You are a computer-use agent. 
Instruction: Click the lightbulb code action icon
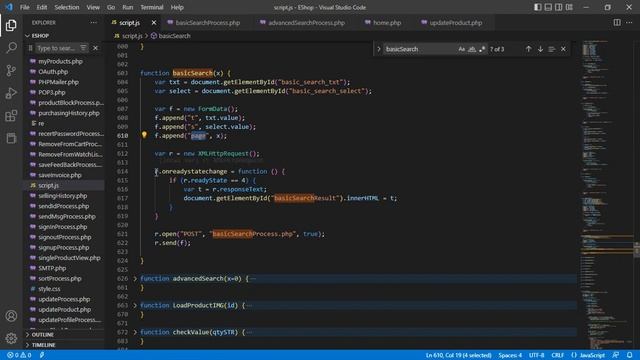click(144, 135)
